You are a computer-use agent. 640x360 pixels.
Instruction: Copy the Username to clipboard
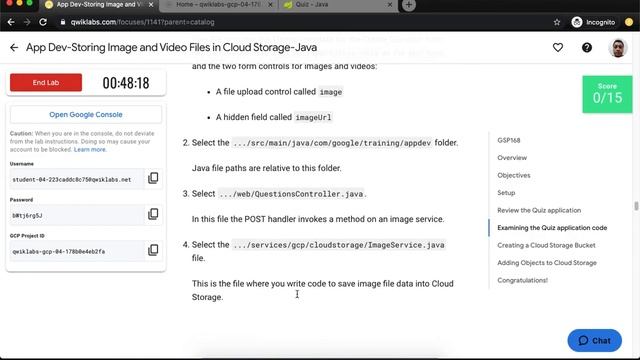click(153, 178)
